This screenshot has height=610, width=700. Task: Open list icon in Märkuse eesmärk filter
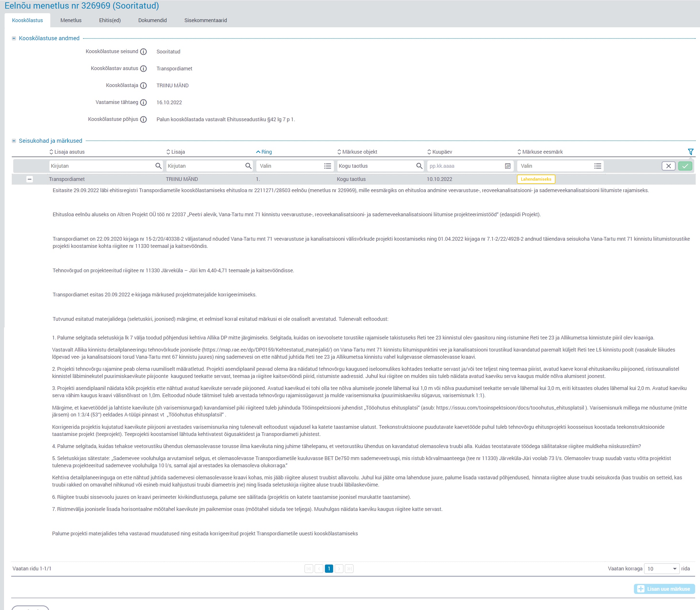[598, 166]
